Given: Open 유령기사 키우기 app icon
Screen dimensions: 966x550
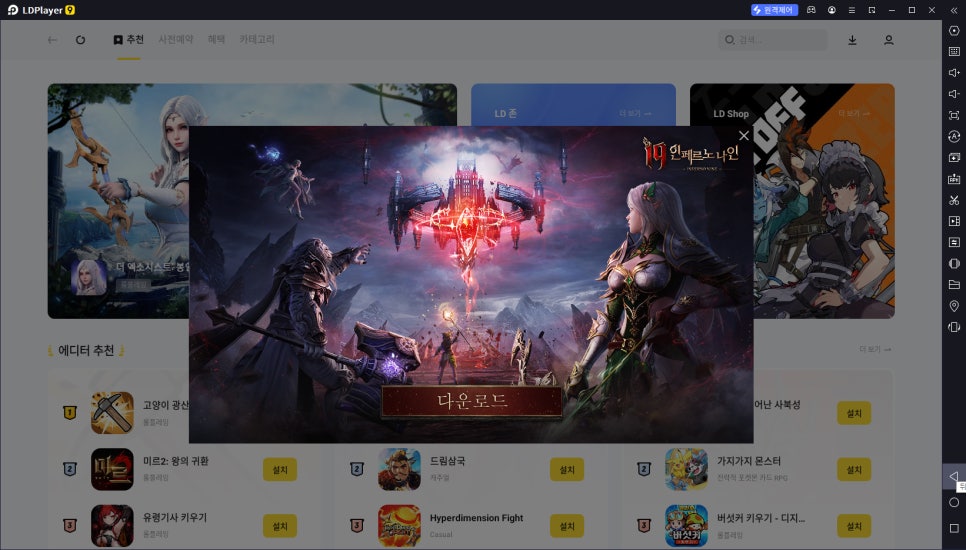Looking at the screenshot, I should click(x=112, y=526).
